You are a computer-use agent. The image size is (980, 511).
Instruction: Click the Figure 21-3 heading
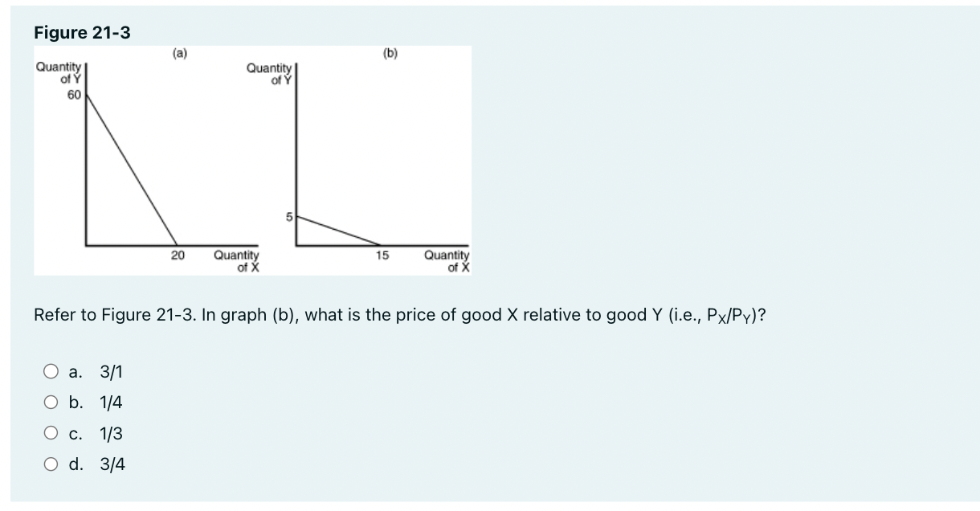click(x=84, y=33)
